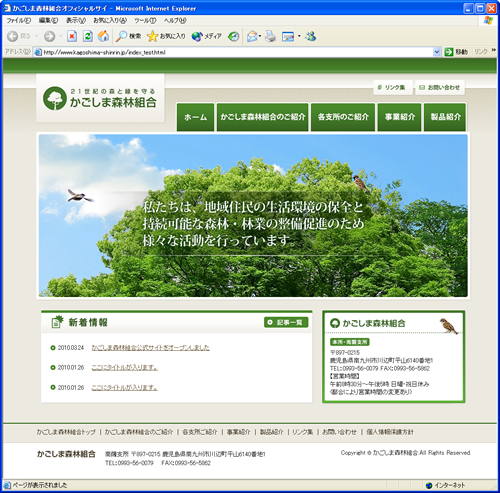Expand the links bar chevron
500x493 pixels.
coord(493,50)
